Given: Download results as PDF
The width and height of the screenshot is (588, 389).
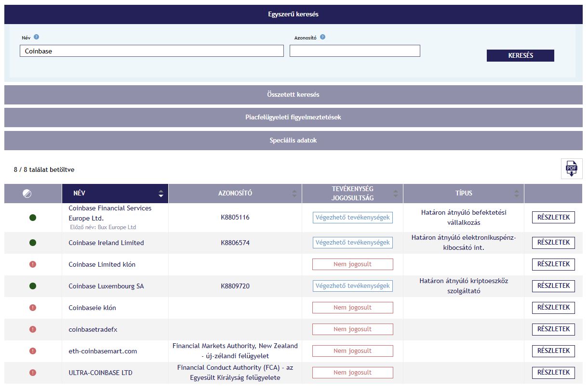Looking at the screenshot, I should 571,169.
